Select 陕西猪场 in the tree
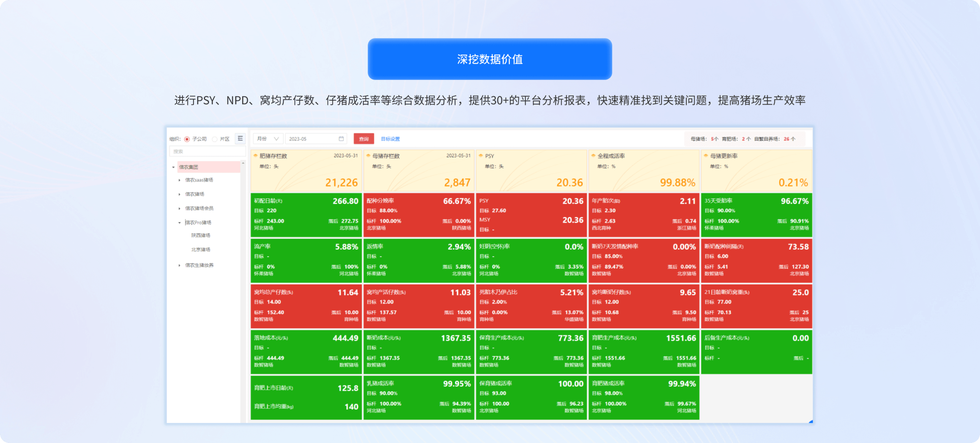 point(201,235)
